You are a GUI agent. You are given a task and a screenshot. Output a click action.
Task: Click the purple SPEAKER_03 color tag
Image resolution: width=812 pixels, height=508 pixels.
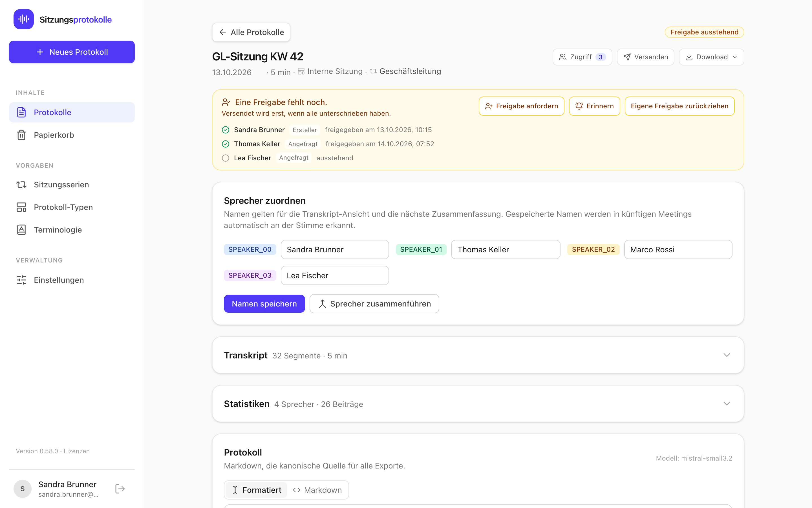click(x=250, y=275)
